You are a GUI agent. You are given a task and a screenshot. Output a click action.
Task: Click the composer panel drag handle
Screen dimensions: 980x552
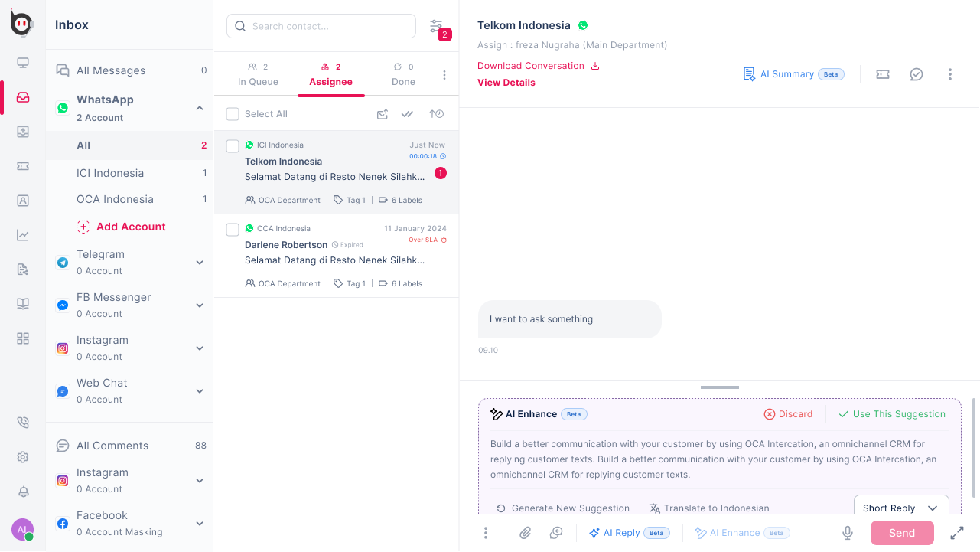pyautogui.click(x=719, y=387)
